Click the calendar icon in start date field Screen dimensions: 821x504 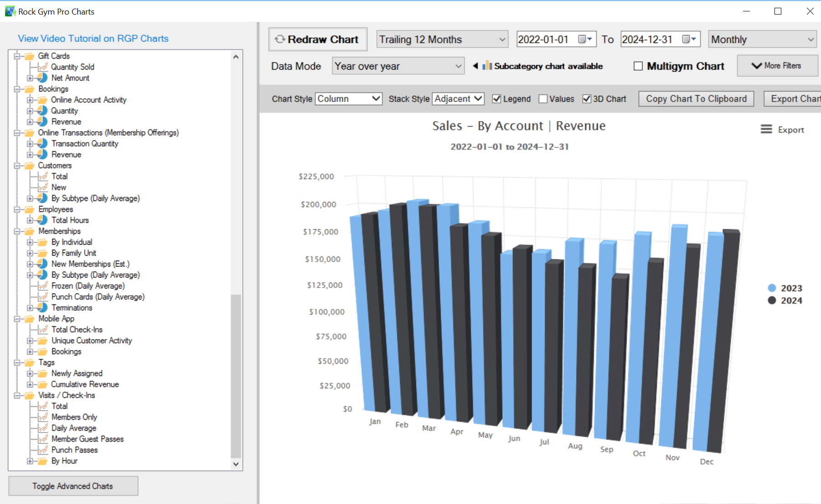coord(582,39)
